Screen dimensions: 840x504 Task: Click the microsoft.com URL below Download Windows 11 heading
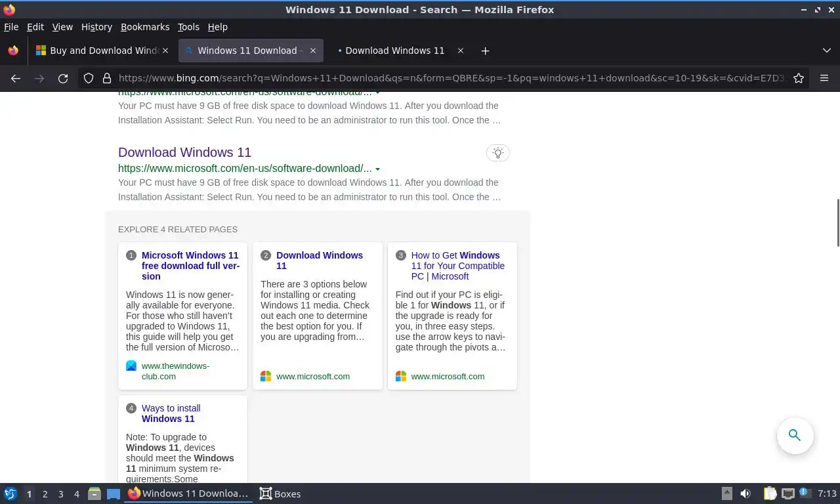tap(245, 169)
